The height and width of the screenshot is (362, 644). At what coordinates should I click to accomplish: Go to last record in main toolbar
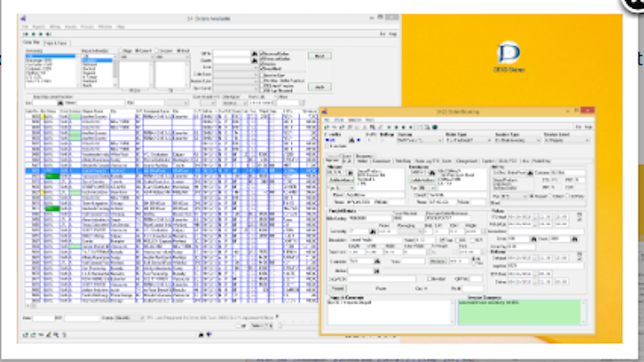click(x=48, y=34)
